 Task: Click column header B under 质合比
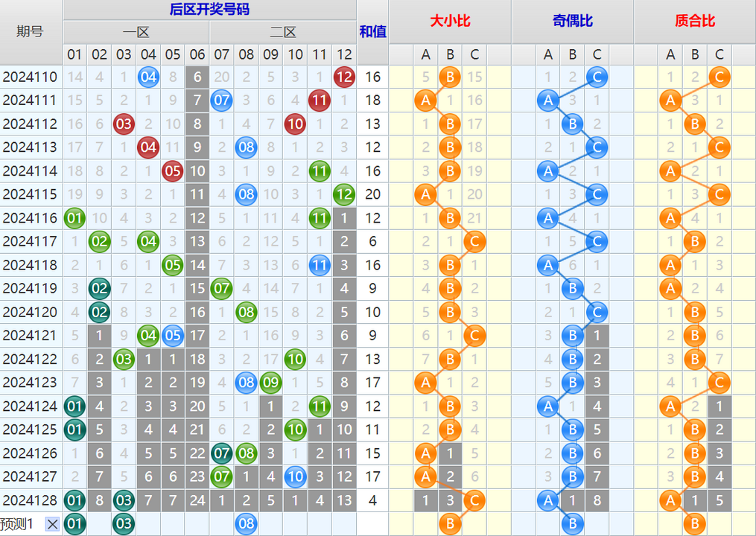[x=695, y=54]
